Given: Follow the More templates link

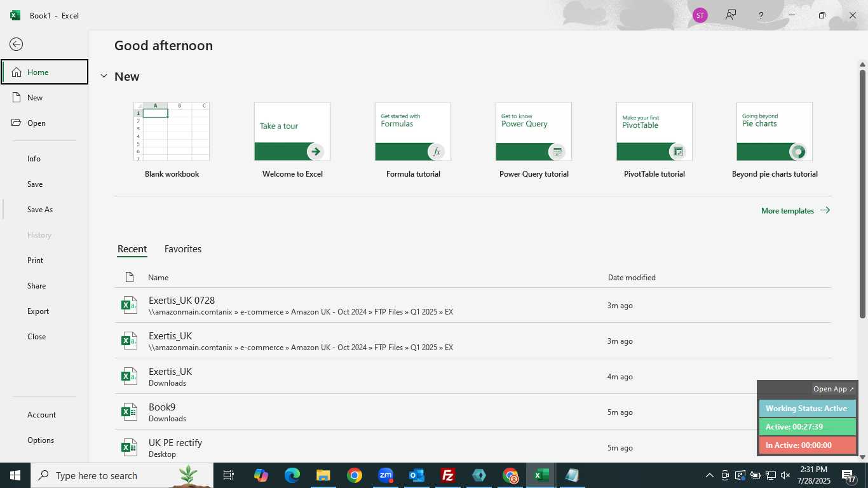Looking at the screenshot, I should click(x=796, y=210).
